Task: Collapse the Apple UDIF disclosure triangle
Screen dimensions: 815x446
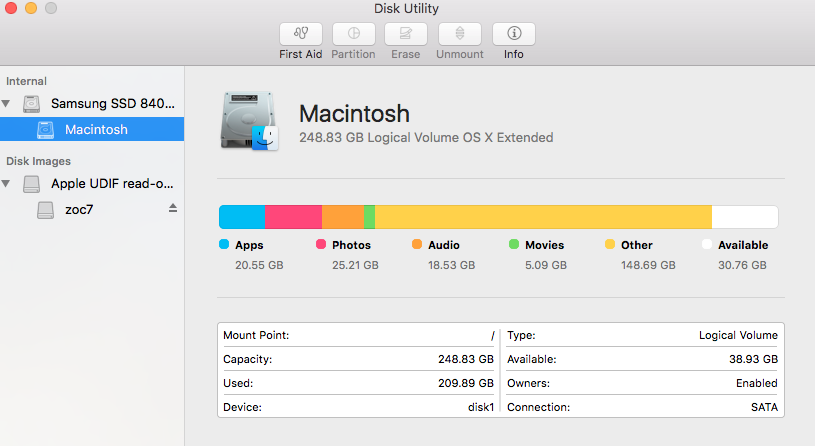Action: point(6,183)
